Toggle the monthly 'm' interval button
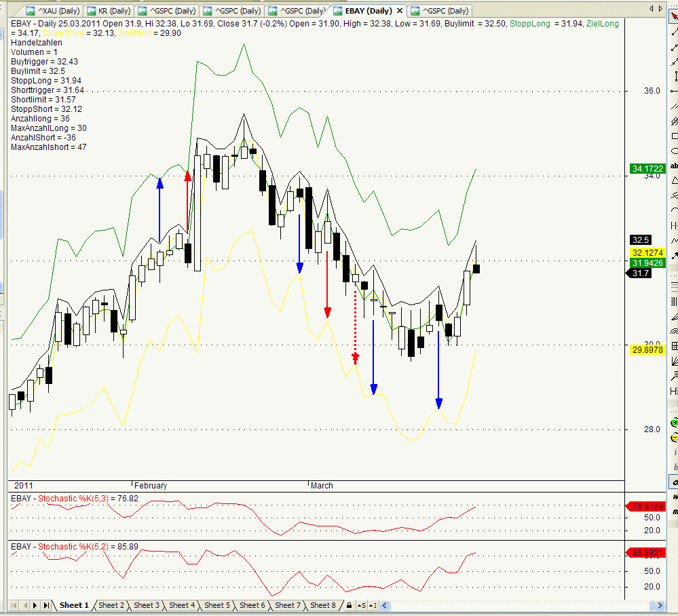This screenshot has width=678, height=616. point(675,512)
